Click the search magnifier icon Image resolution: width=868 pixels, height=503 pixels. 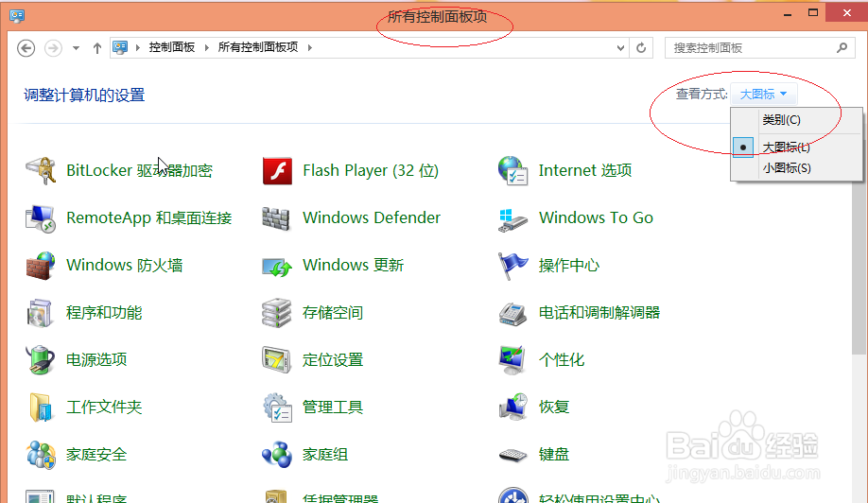point(842,47)
